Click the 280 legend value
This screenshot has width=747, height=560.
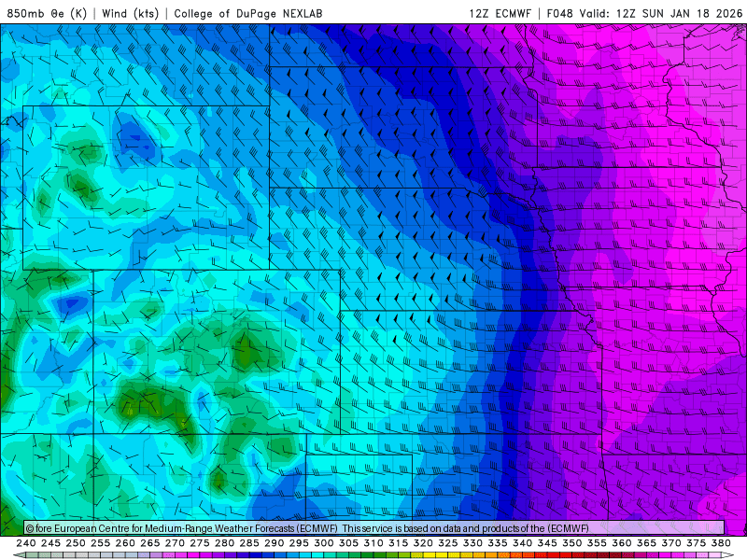click(x=224, y=543)
